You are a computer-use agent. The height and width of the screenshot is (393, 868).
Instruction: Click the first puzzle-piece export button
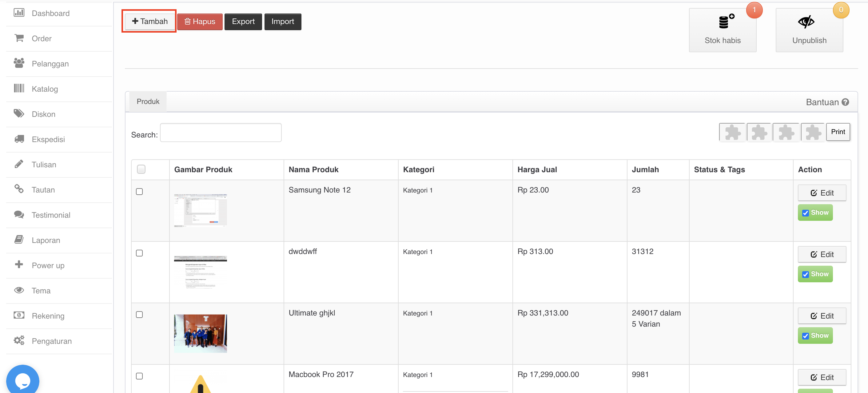pyautogui.click(x=732, y=132)
